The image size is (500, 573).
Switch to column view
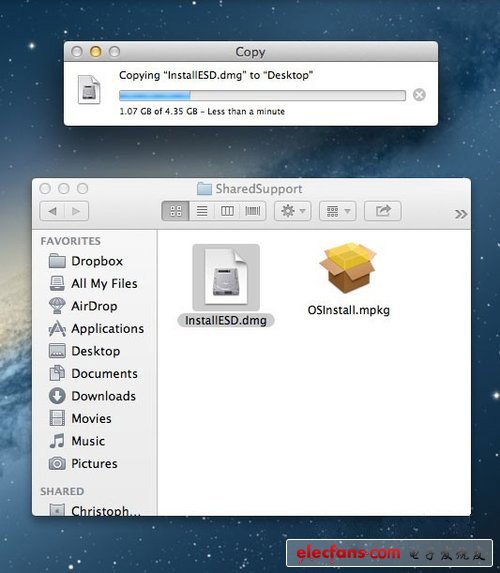point(227,211)
